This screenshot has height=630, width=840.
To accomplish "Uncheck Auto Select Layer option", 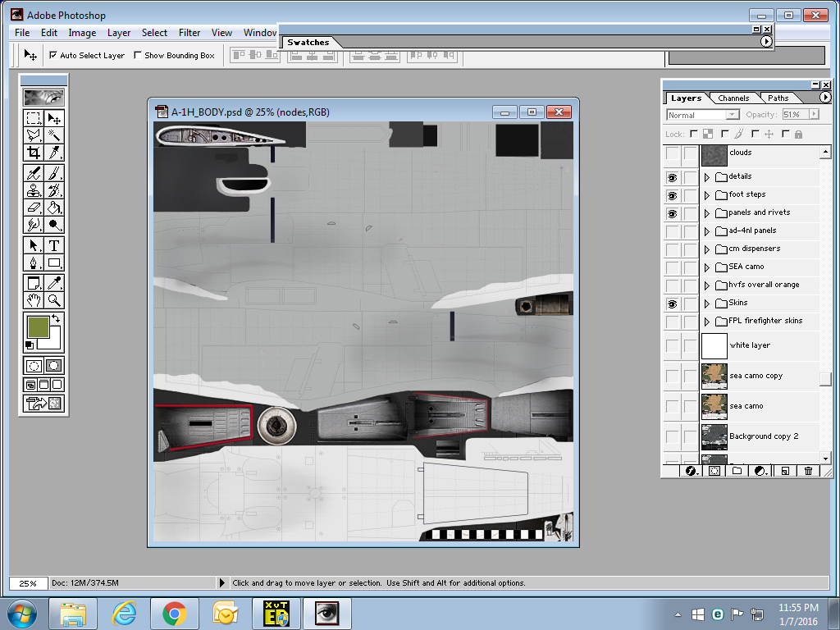I will tap(53, 55).
